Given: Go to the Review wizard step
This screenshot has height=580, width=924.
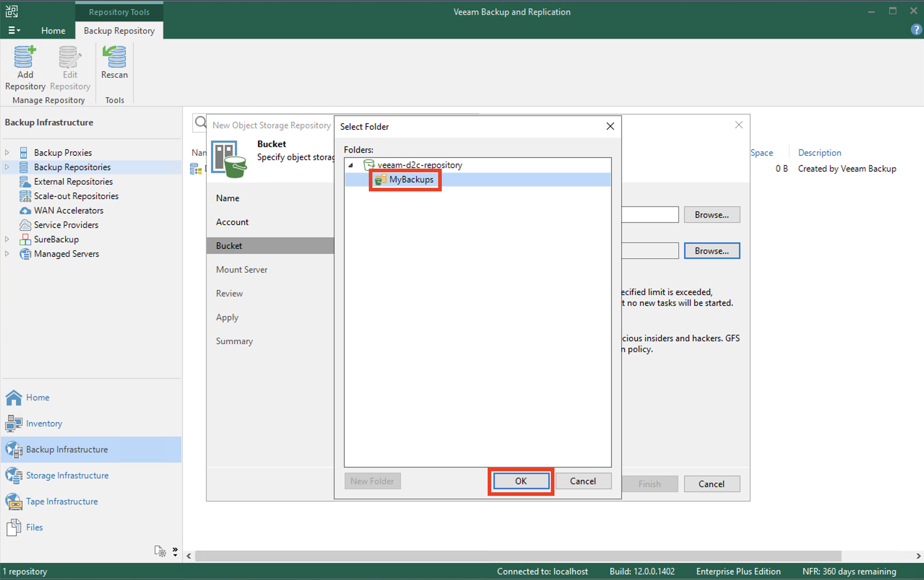Looking at the screenshot, I should coord(229,294).
